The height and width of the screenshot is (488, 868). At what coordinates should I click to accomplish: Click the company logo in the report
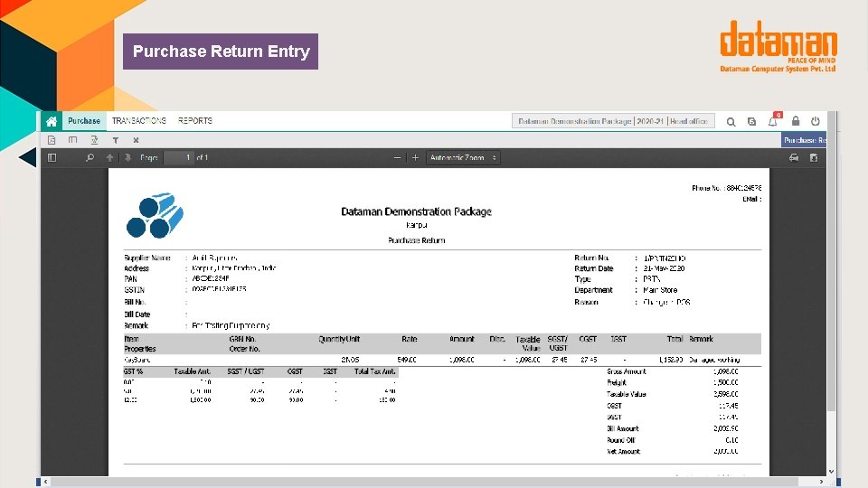tap(155, 216)
